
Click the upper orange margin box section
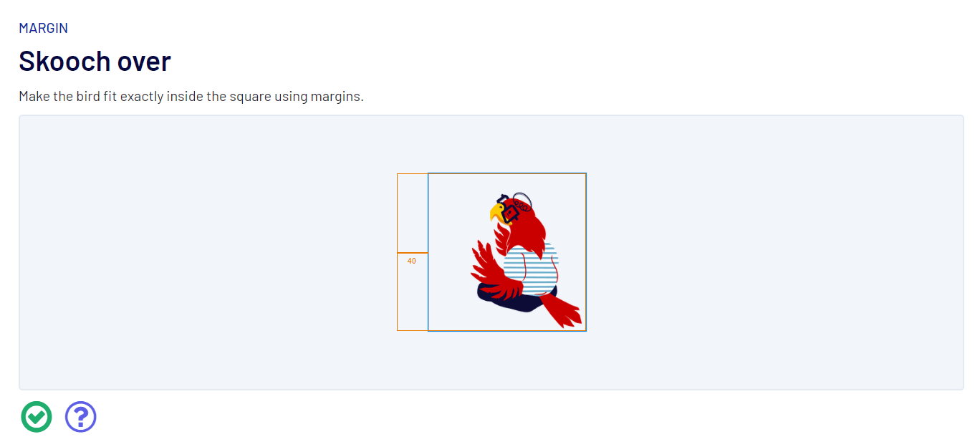pyautogui.click(x=413, y=213)
